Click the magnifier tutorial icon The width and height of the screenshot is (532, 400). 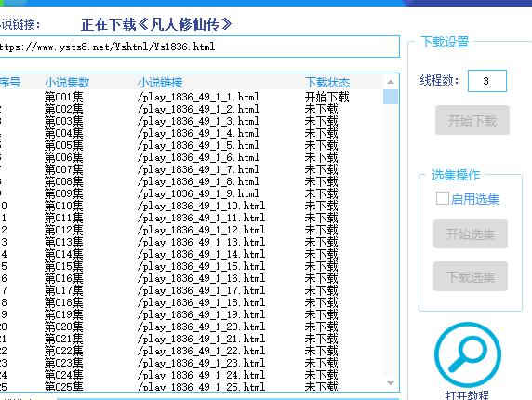tap(468, 354)
